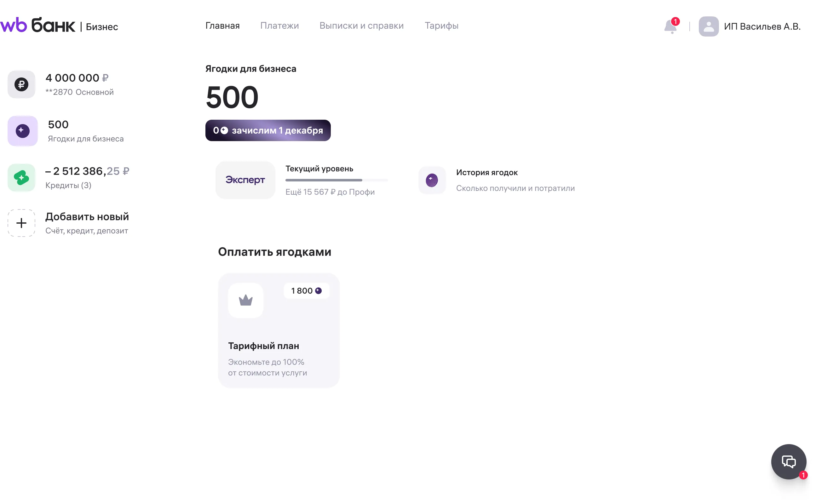This screenshot has width=816, height=504.
Task: Click the 'зачислим 1 декабря' badge
Action: pos(268,130)
